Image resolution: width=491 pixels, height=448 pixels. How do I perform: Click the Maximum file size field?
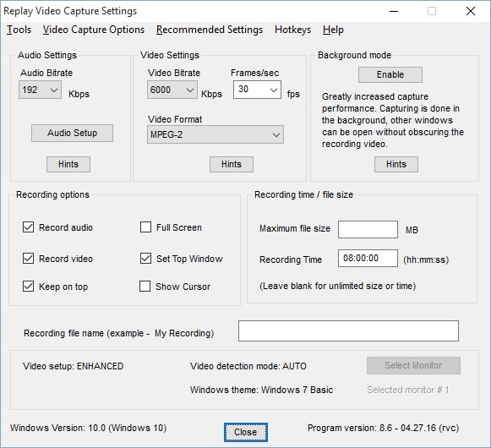pyautogui.click(x=368, y=229)
